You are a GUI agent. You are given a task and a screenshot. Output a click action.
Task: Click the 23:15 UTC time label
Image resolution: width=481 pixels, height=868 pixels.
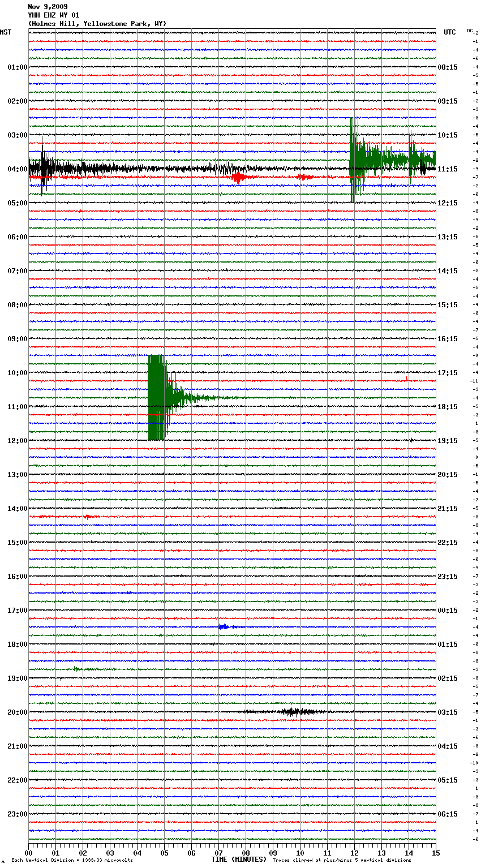click(x=448, y=577)
